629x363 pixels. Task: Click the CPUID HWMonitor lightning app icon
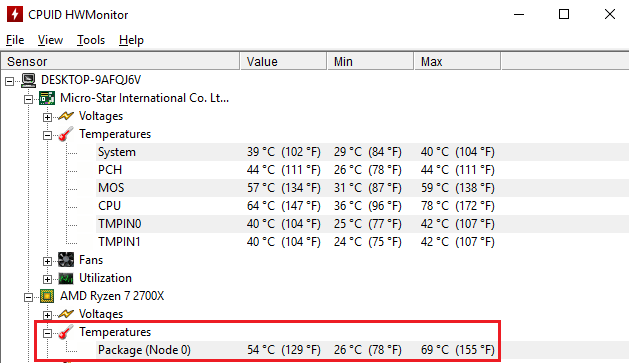tap(15, 14)
